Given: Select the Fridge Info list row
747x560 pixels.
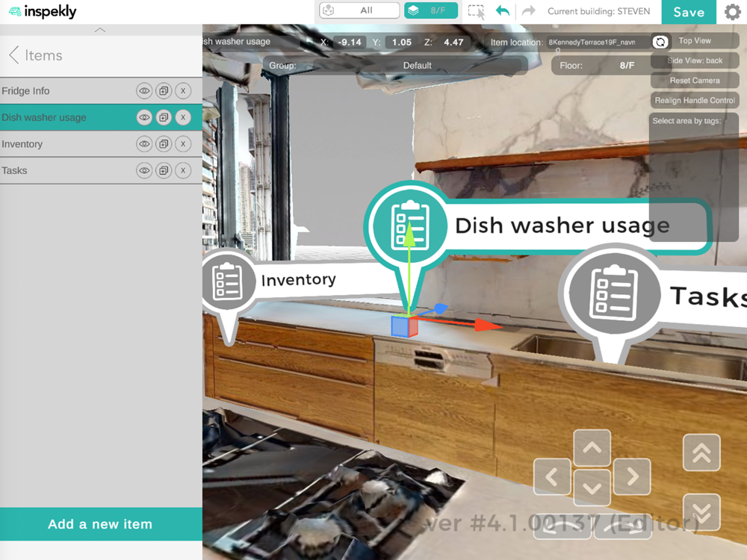Looking at the screenshot, I should pyautogui.click(x=101, y=91).
